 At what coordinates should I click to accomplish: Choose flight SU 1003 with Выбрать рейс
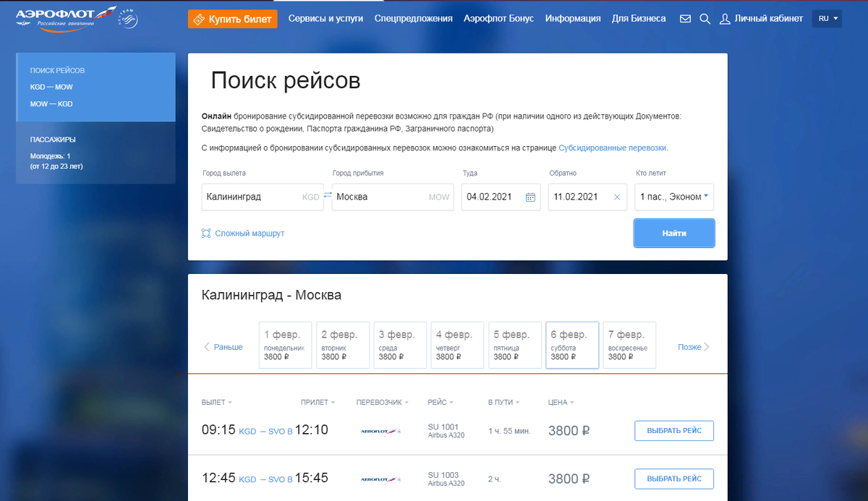pos(674,479)
